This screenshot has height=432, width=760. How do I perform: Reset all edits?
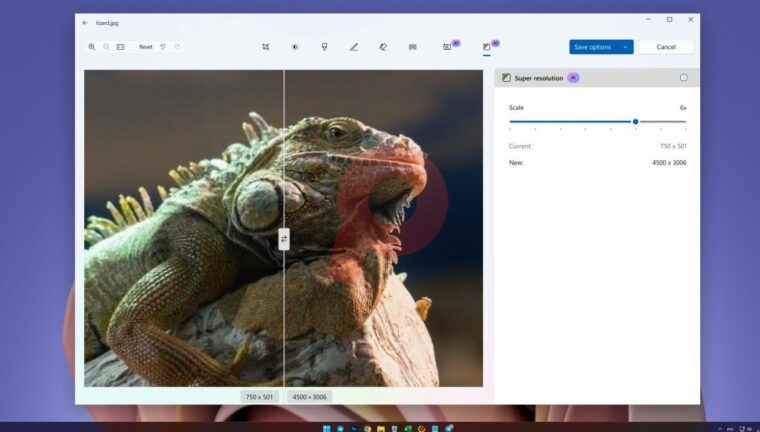pyautogui.click(x=145, y=47)
